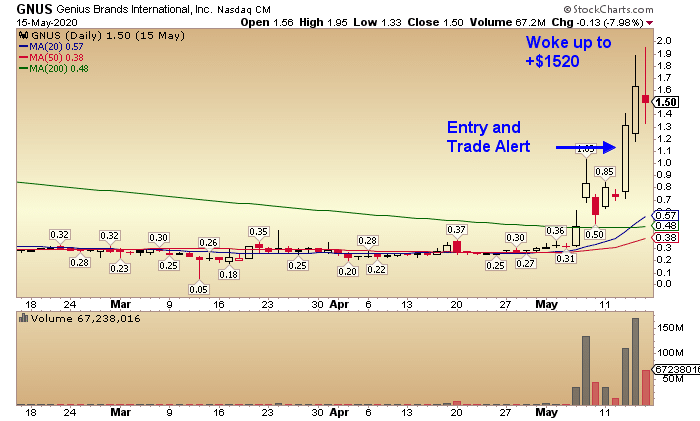Click the green 0.48 tag on price axis

coord(666,226)
